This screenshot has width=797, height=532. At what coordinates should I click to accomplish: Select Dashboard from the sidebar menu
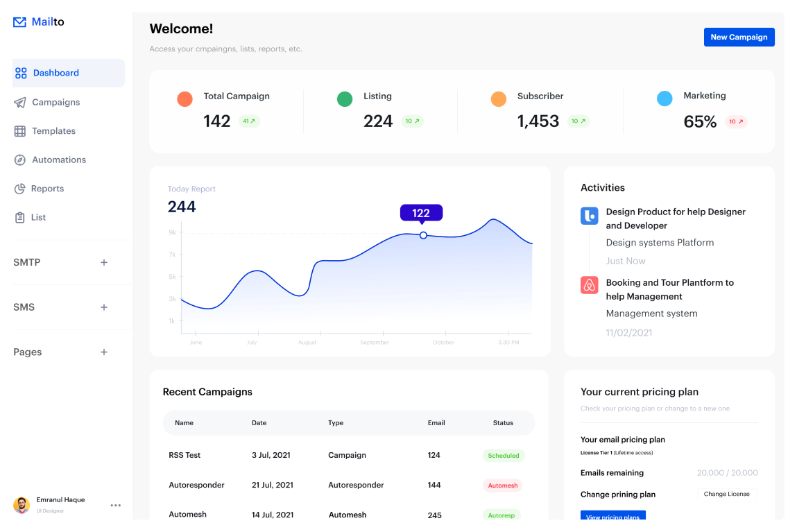56,73
